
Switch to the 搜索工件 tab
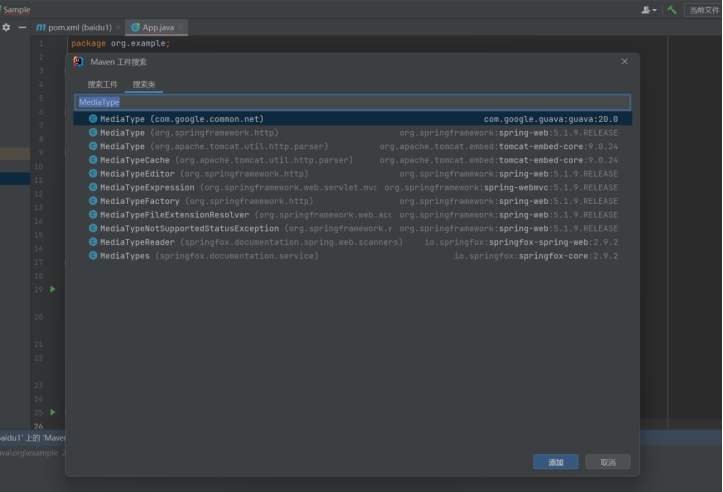pyautogui.click(x=102, y=84)
